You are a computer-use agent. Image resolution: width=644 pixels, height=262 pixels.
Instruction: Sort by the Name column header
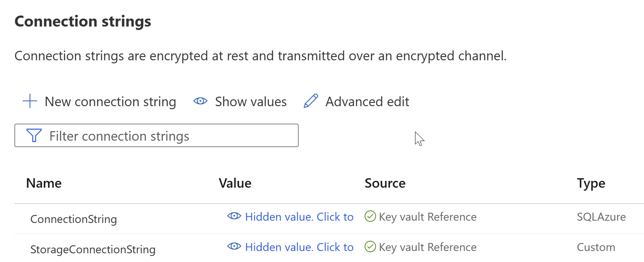pos(44,183)
